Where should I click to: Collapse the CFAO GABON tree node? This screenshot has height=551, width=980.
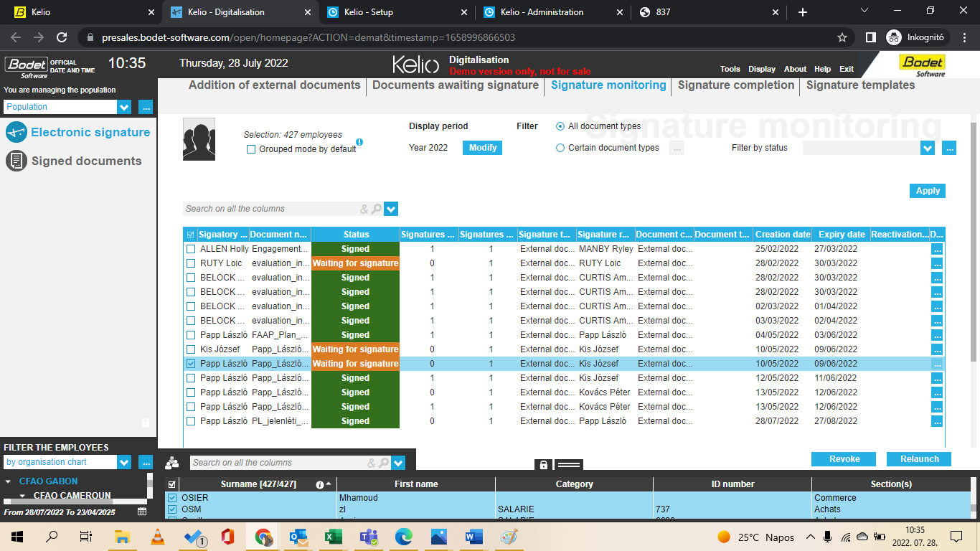[x=9, y=481]
